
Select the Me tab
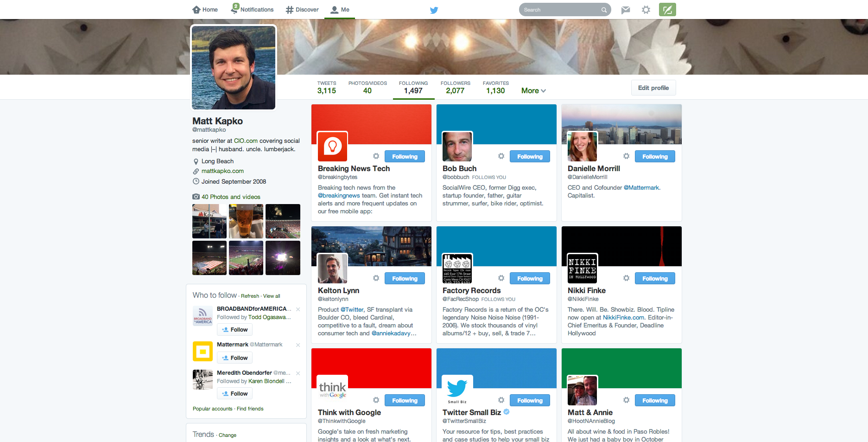[340, 10]
